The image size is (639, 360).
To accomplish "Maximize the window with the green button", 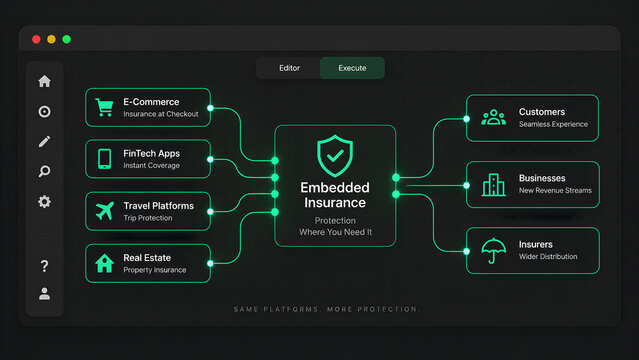I will point(66,39).
